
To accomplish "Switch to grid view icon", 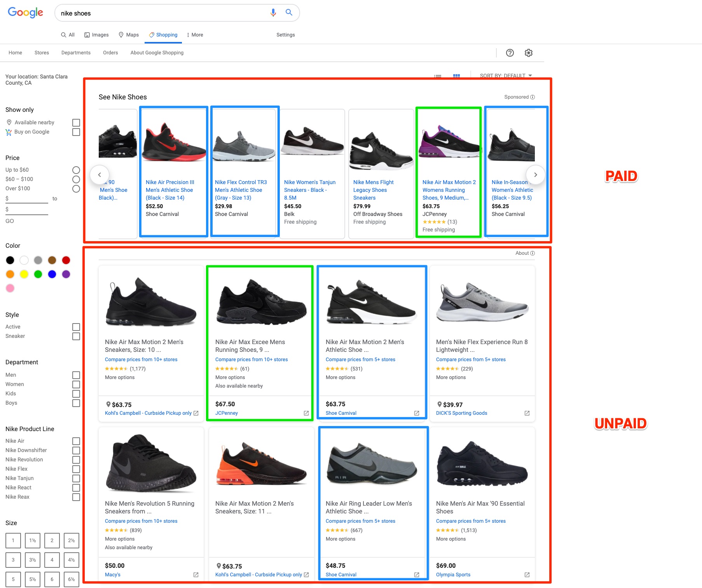I will pyautogui.click(x=456, y=76).
